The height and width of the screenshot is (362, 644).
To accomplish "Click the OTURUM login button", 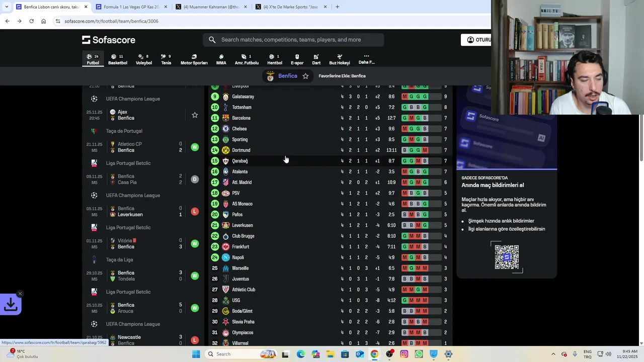I will [476, 40].
